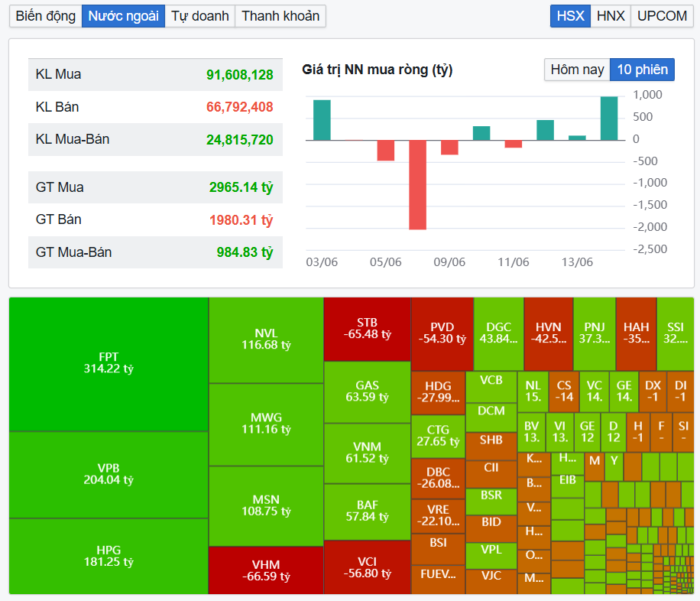Open the CII treemap tile

(x=491, y=474)
